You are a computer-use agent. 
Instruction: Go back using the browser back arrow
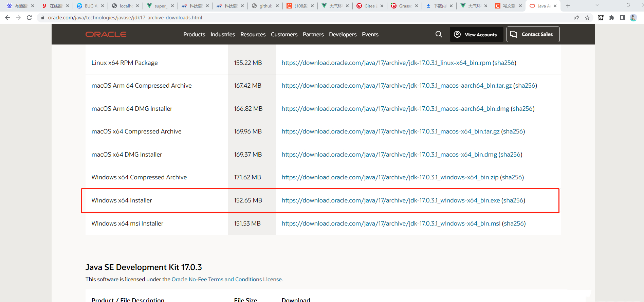click(x=7, y=18)
